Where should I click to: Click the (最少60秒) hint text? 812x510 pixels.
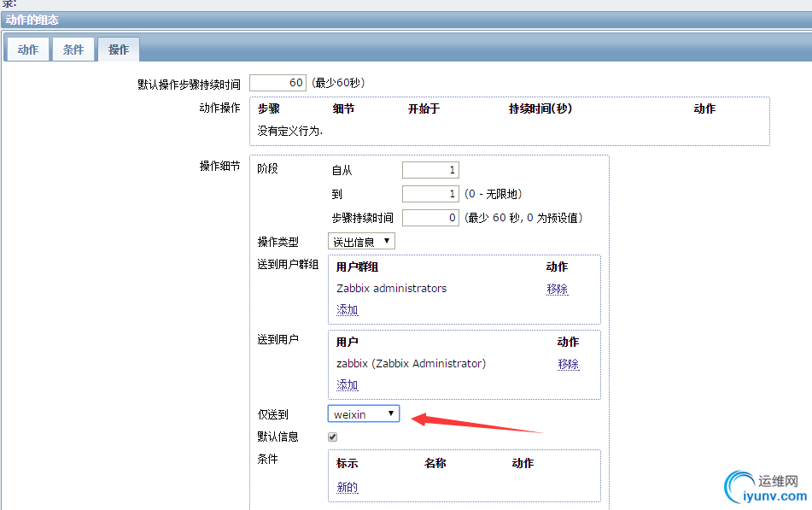point(338,83)
